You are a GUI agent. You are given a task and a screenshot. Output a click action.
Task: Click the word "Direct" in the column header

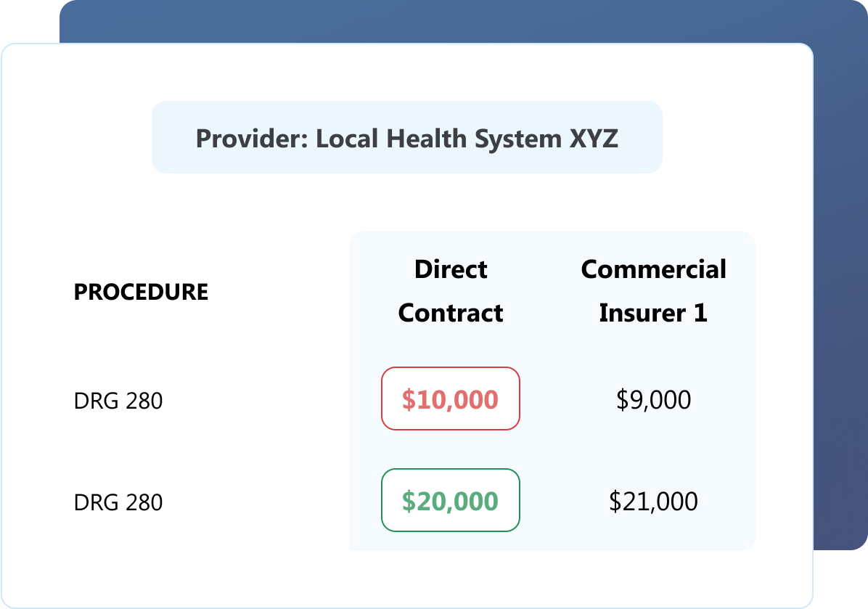pos(451,269)
